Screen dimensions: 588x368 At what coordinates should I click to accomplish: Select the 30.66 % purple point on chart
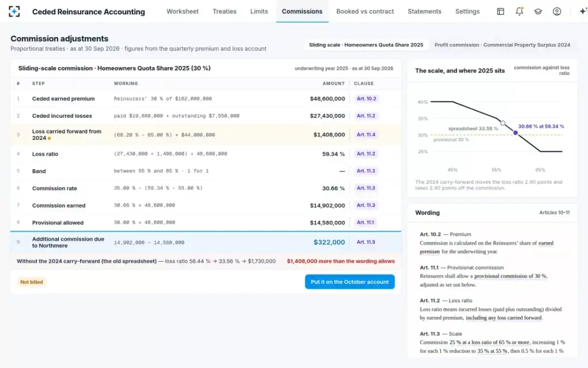pyautogui.click(x=515, y=132)
